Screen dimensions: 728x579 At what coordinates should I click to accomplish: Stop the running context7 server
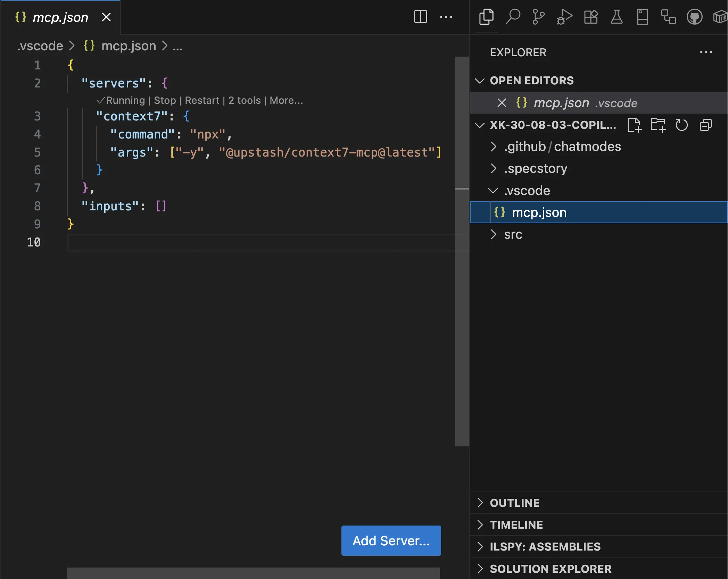click(x=165, y=100)
